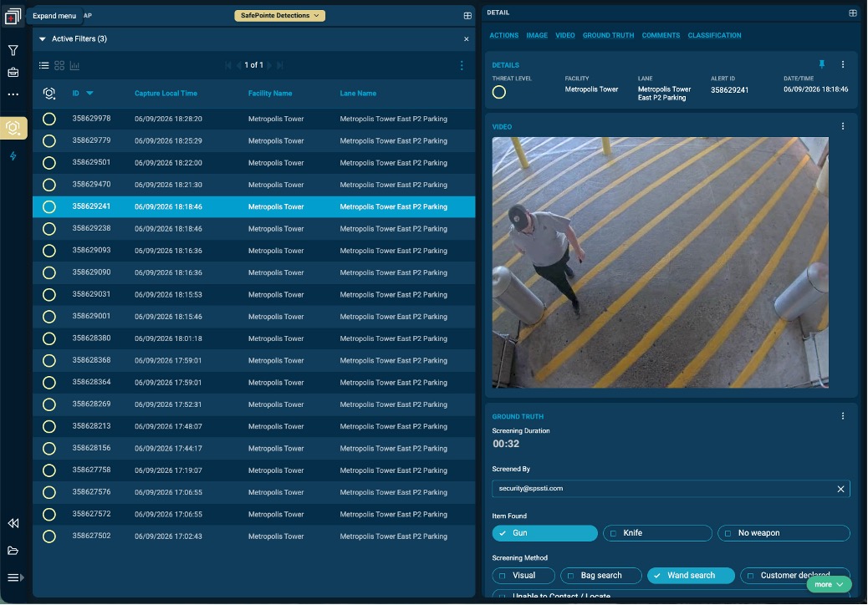Open the lightning bolt sidebar icon
This screenshot has width=868, height=605.
click(x=13, y=156)
